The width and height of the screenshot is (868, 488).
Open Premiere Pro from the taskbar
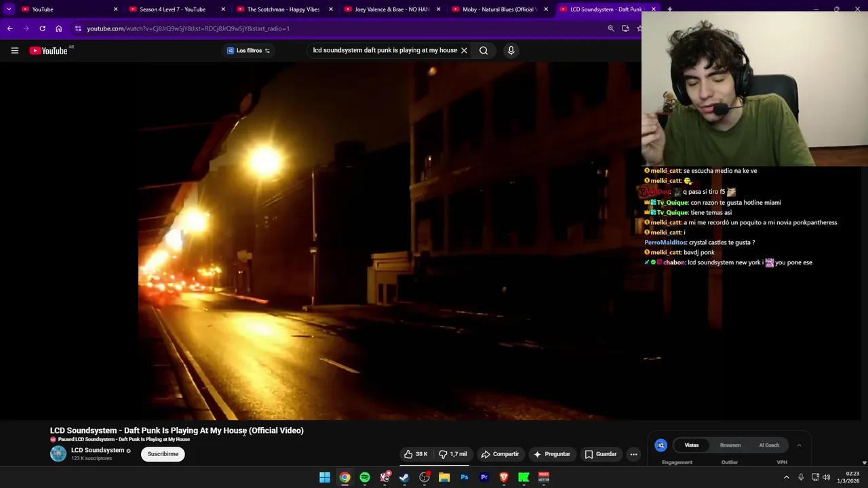point(484,477)
